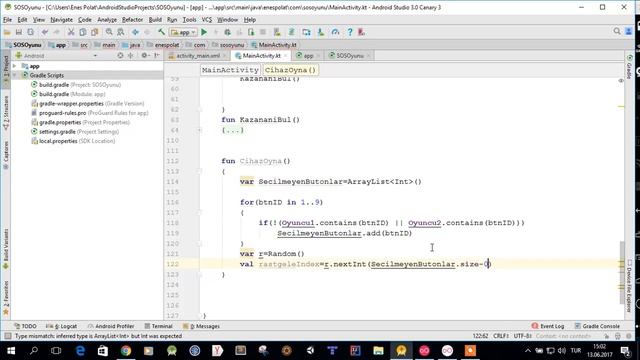Collapse the for loop fold marker
This screenshot has width=640, height=360.
point(200,213)
